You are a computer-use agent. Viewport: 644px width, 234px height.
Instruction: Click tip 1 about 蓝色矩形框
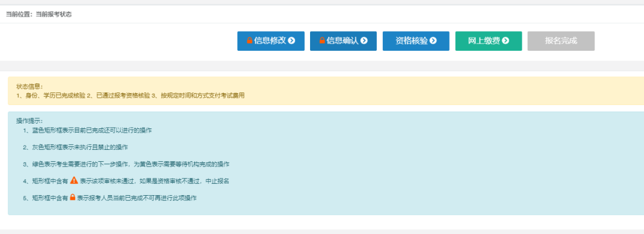click(88, 130)
